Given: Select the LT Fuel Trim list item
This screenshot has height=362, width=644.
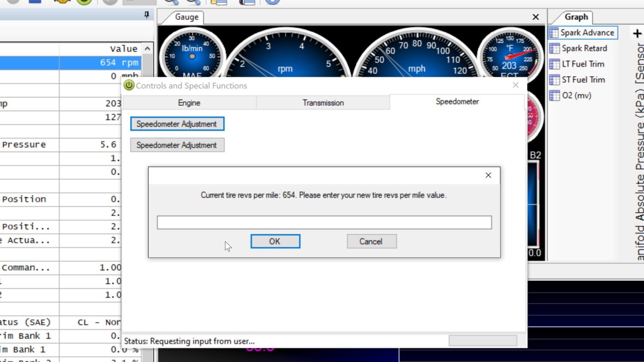Looking at the screenshot, I should (583, 64).
